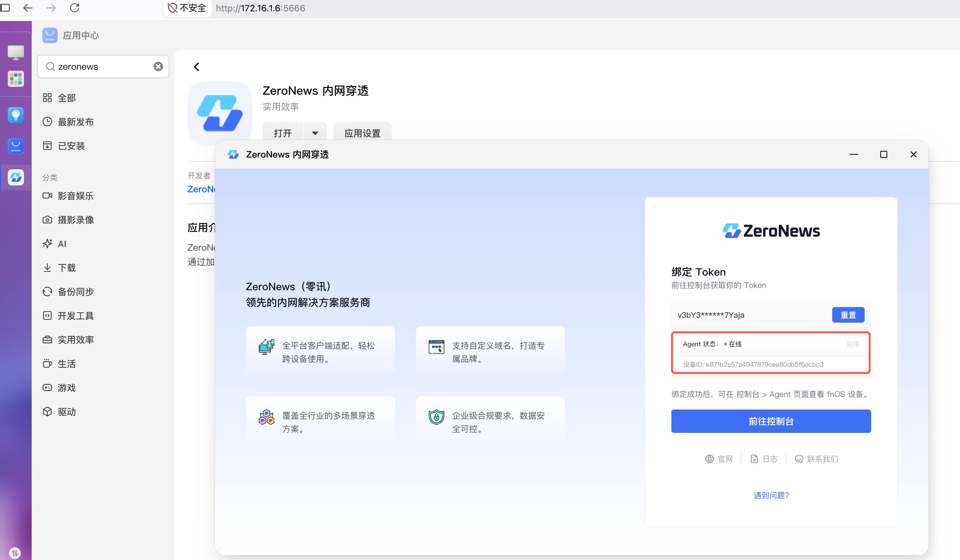Click the ZeroNews developer link
This screenshot has height=560, width=960.
pos(201,189)
